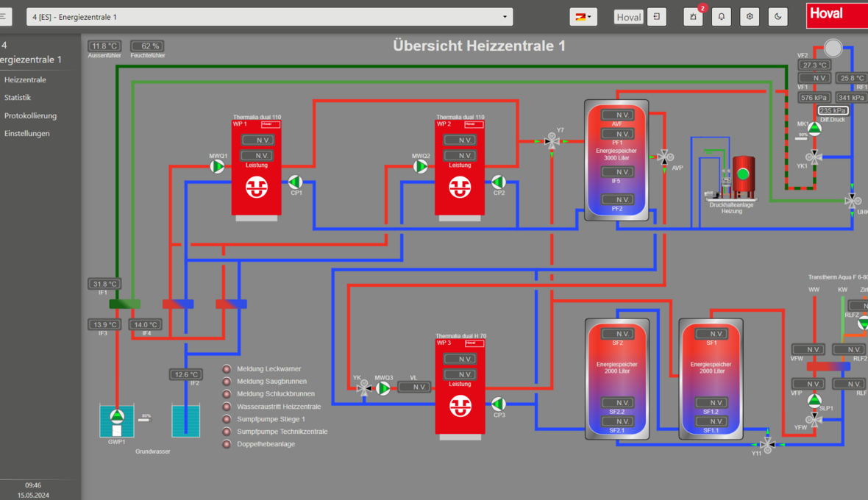
Task: Click the Y7 three-way valve symbol
Action: (552, 140)
